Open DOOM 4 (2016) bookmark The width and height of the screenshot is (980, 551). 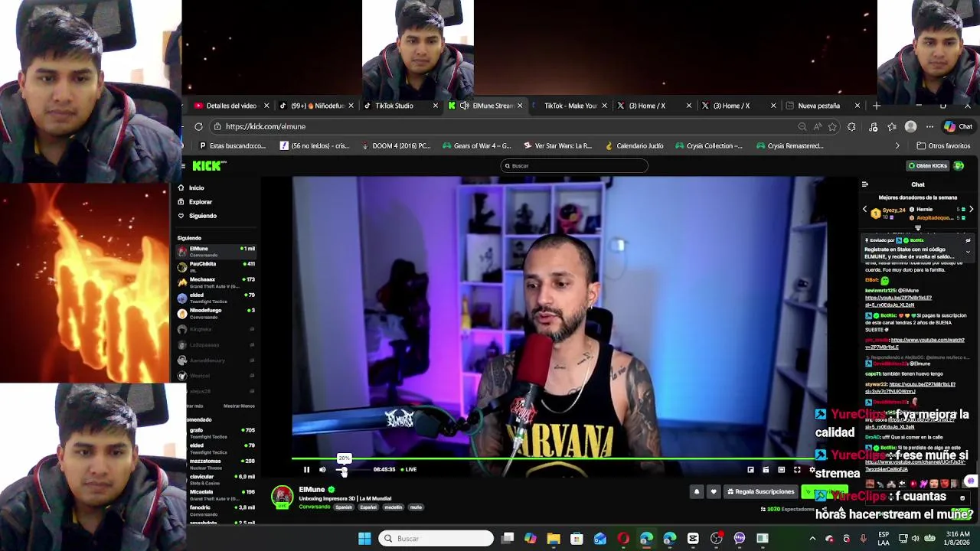tap(397, 145)
